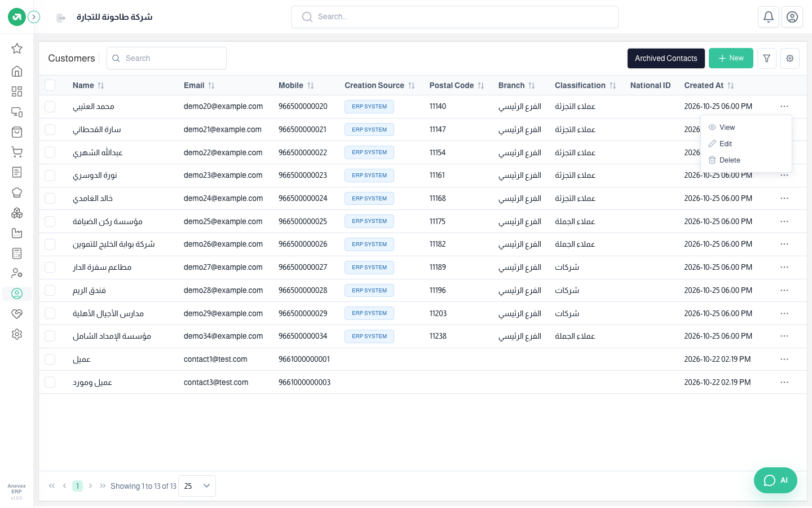Open the calculator icon in sidebar

[17, 253]
